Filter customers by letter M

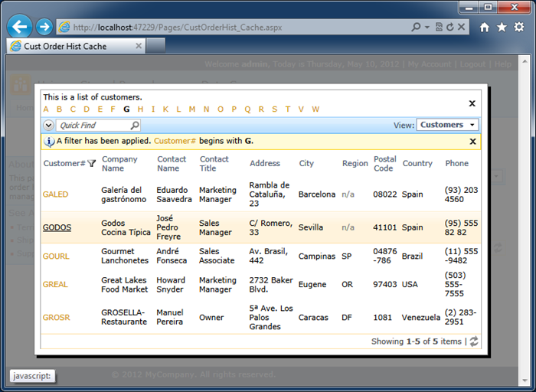pos(192,109)
